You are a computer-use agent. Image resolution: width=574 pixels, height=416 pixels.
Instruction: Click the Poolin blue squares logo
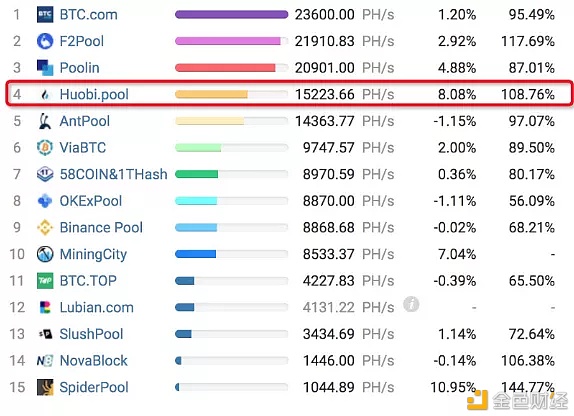point(45,68)
